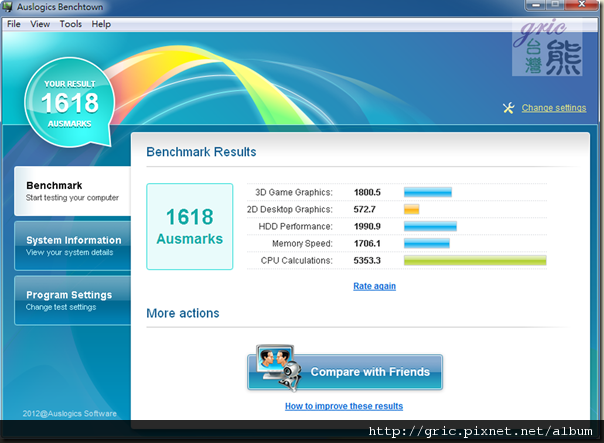
Task: Click the green CPU Calculations bar
Action: (475, 260)
